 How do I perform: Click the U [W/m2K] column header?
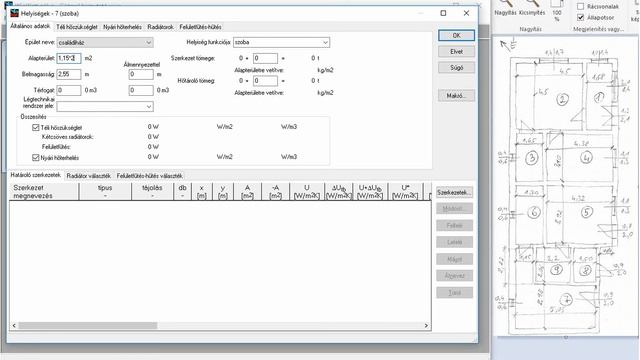[x=307, y=192]
